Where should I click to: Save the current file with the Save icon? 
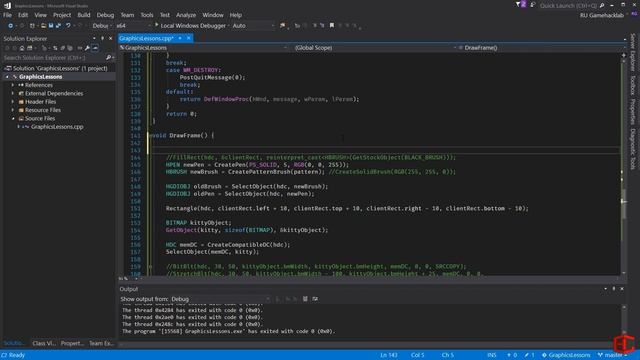click(51, 26)
